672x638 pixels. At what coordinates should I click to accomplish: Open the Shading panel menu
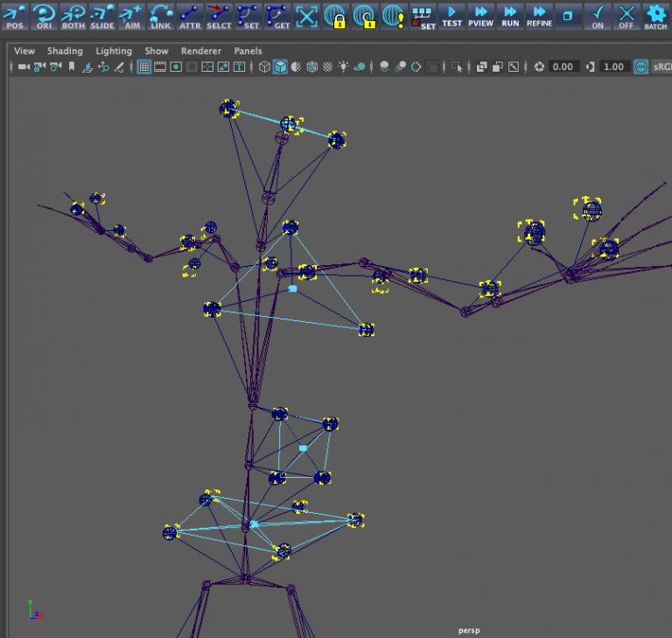coord(65,52)
